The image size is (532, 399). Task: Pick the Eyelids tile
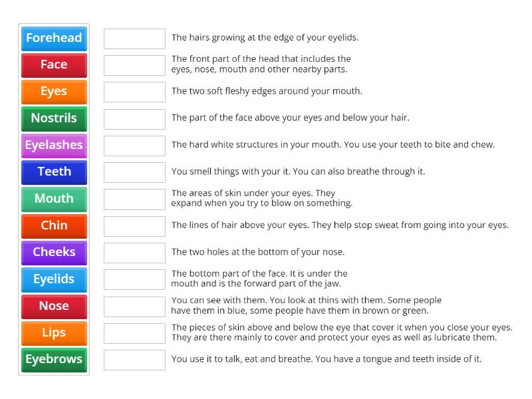click(x=53, y=279)
